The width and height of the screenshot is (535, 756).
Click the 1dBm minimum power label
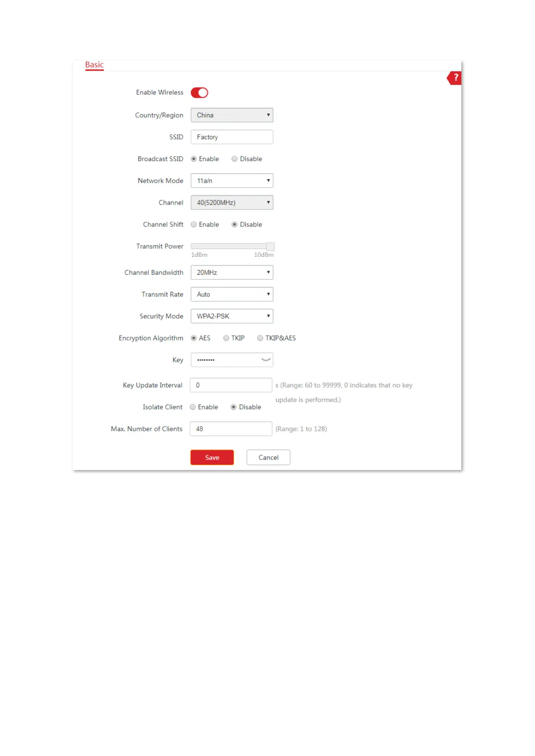pos(199,255)
